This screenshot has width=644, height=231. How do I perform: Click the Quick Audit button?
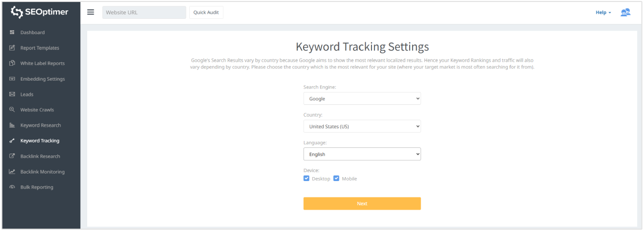[206, 12]
